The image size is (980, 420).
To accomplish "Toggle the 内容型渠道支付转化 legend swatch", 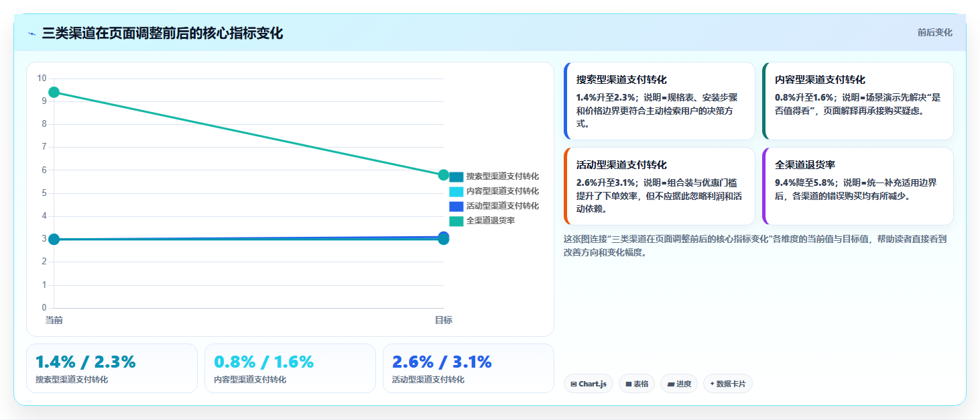I will point(456,191).
